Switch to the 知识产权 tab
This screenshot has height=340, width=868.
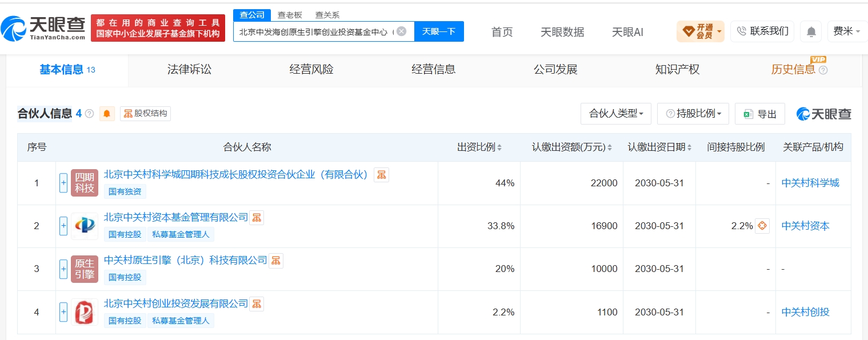pyautogui.click(x=677, y=70)
